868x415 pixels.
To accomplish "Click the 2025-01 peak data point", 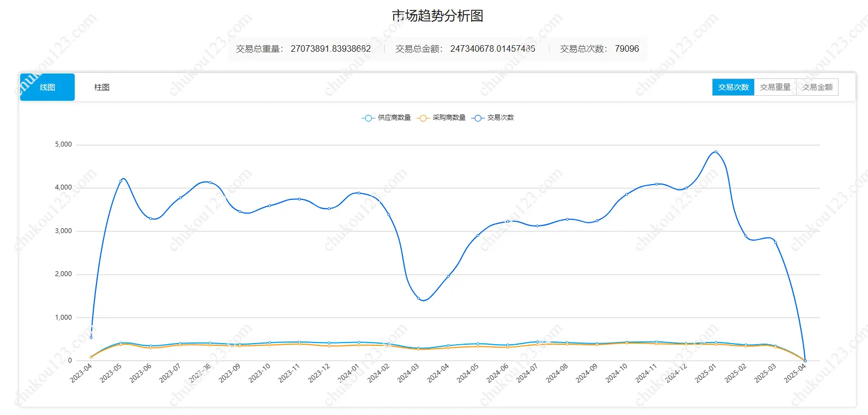I will (x=716, y=152).
